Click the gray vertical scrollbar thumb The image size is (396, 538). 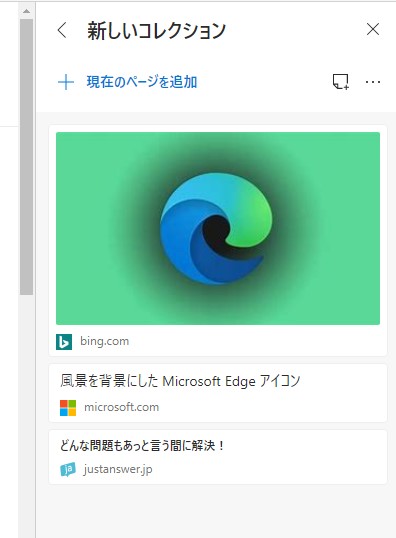click(x=26, y=157)
